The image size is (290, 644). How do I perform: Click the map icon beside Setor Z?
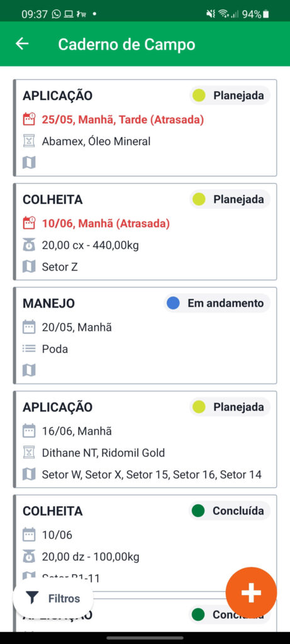pyautogui.click(x=29, y=267)
